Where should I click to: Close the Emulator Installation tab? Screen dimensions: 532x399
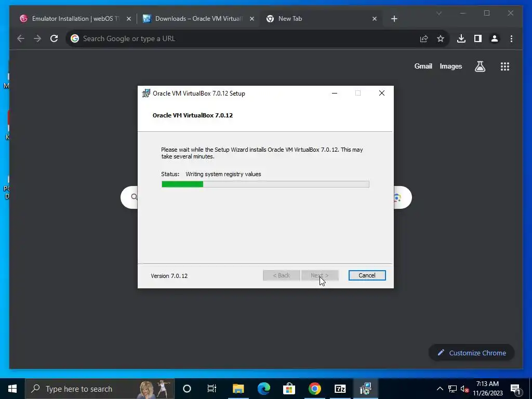point(129,19)
